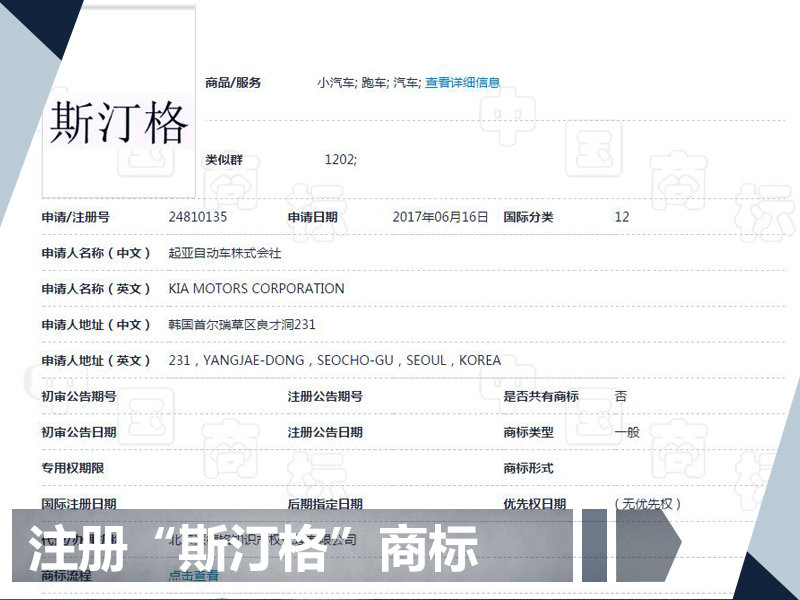Click the applicant name 起亚自动车株式会社
The height and width of the screenshot is (600, 800).
click(224, 253)
